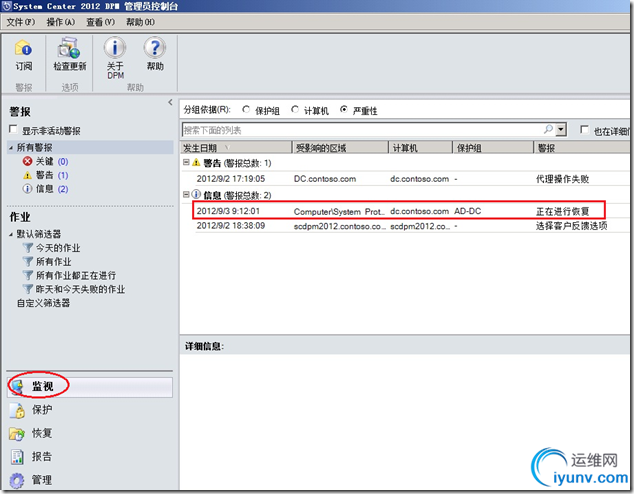Switch to the 管理 management workspace
The width and height of the screenshot is (634, 494).
(x=32, y=480)
